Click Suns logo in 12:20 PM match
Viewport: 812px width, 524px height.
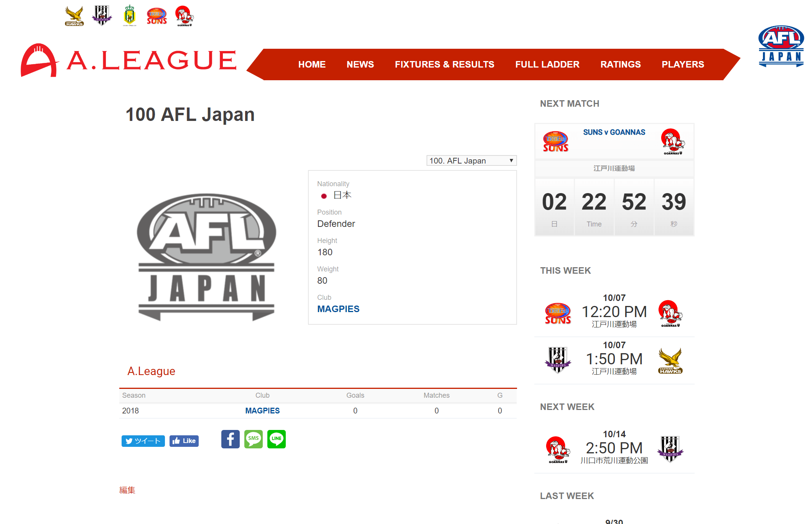(x=558, y=313)
